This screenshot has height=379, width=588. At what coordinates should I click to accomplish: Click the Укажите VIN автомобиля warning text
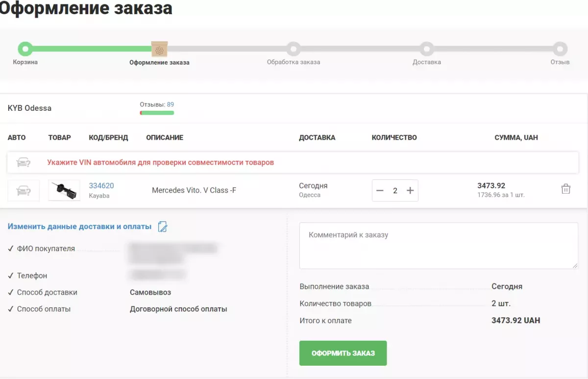[x=160, y=162]
